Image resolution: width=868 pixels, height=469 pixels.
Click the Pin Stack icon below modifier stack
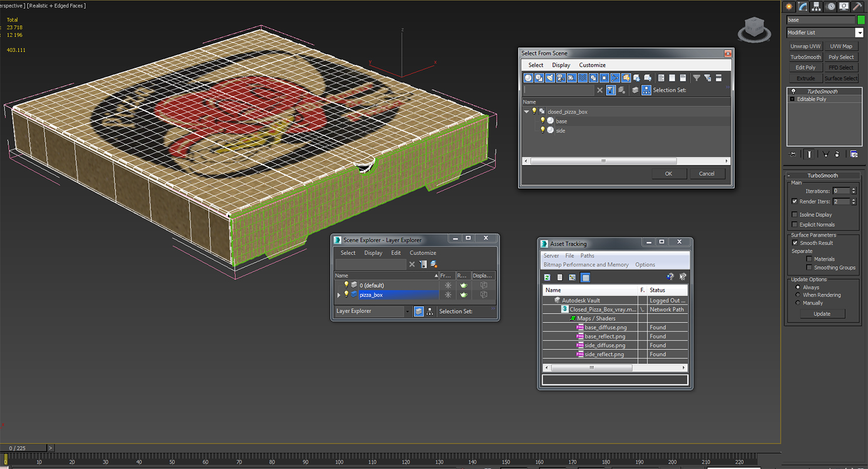pos(794,154)
